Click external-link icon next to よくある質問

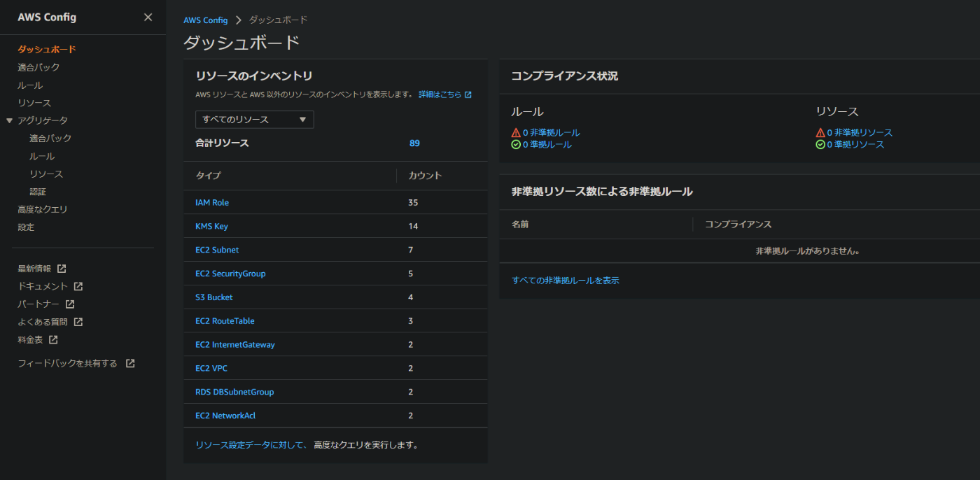click(78, 322)
